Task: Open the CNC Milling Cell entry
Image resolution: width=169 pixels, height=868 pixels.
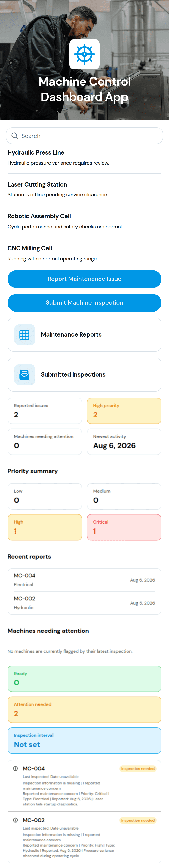Action: tap(84, 253)
